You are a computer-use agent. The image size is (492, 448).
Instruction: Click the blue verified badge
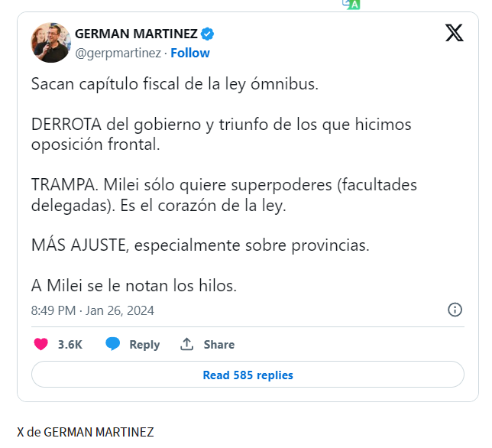(x=207, y=34)
